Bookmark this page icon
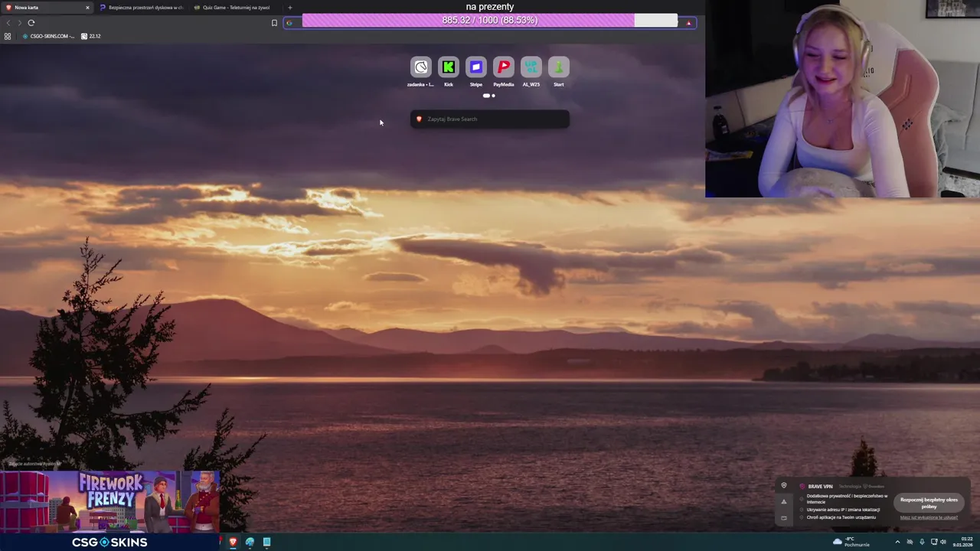 click(274, 23)
